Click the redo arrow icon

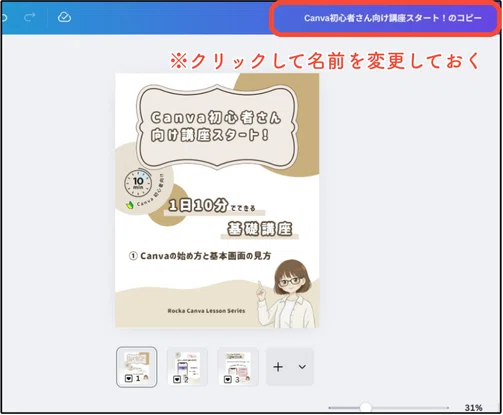pos(29,17)
